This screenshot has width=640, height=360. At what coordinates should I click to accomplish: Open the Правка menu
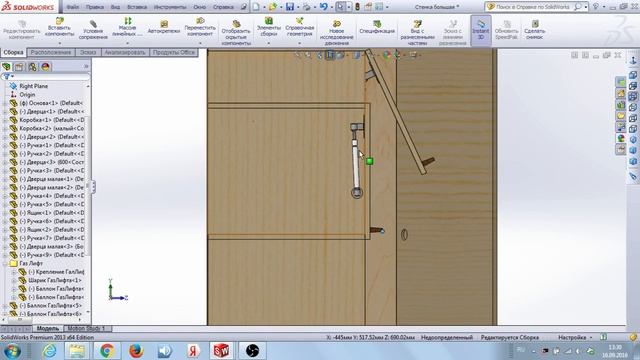(x=95, y=7)
